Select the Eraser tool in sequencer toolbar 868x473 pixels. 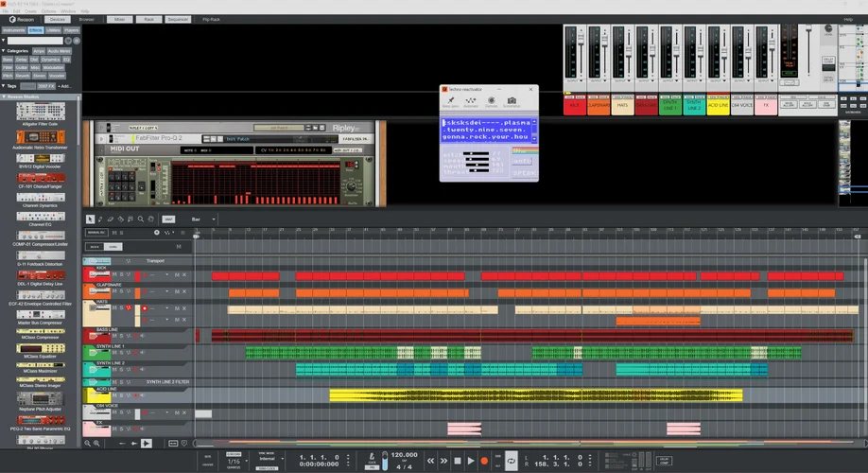tap(112, 219)
